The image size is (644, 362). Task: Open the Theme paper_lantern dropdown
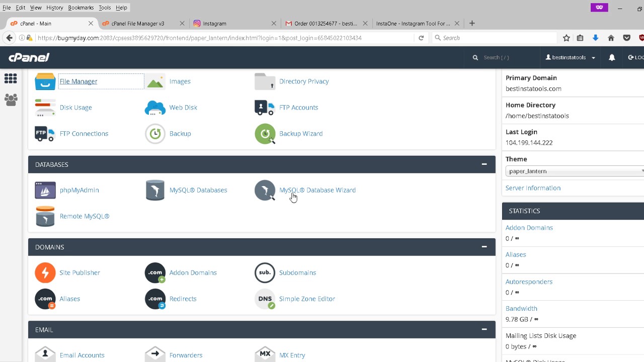pos(575,171)
